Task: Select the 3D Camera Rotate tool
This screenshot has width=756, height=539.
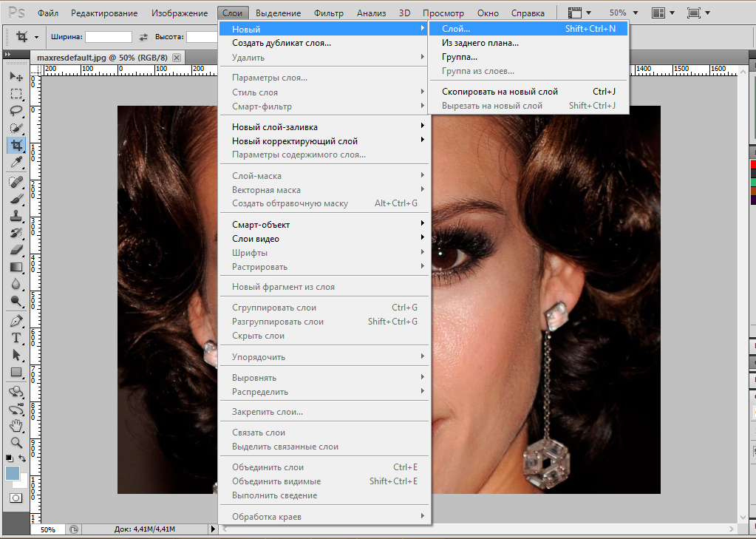Action: tap(16, 409)
